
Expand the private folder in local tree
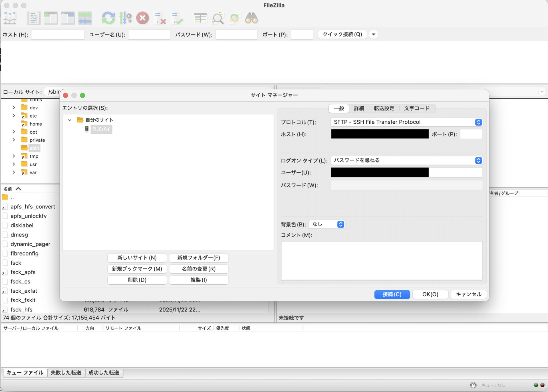pos(14,140)
